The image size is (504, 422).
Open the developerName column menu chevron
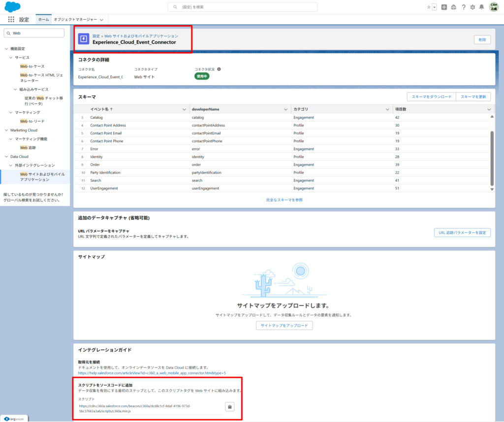pos(286,110)
